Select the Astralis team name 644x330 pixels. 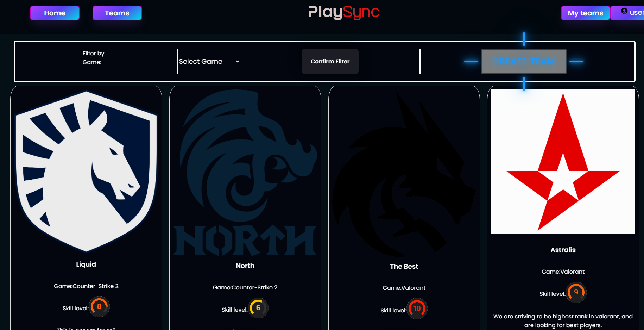(x=563, y=250)
